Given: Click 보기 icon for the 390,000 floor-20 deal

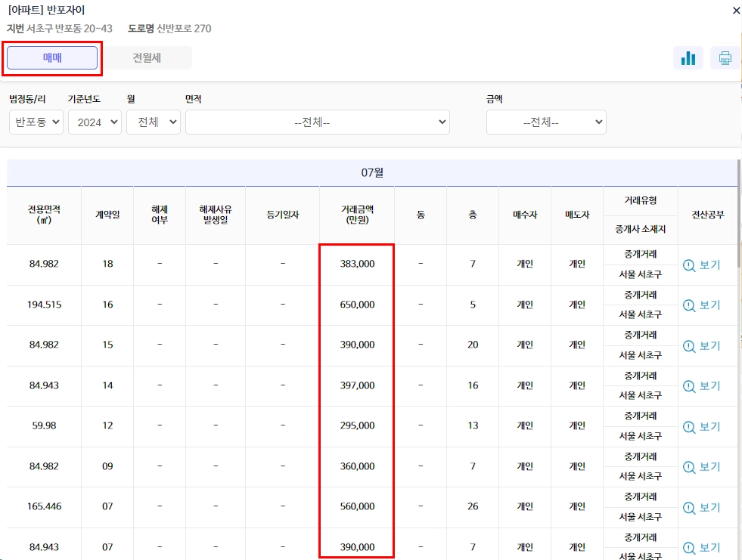Looking at the screenshot, I should click(x=703, y=345).
